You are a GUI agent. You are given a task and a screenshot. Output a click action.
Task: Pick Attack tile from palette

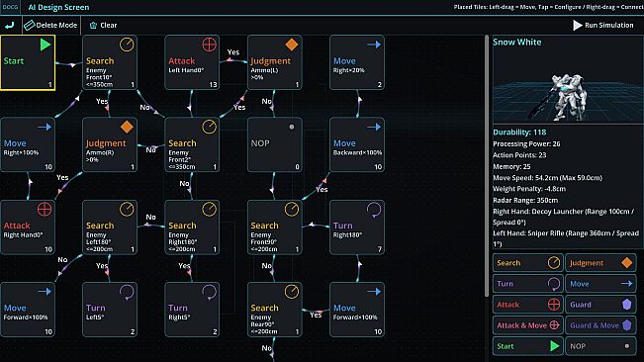click(x=528, y=305)
